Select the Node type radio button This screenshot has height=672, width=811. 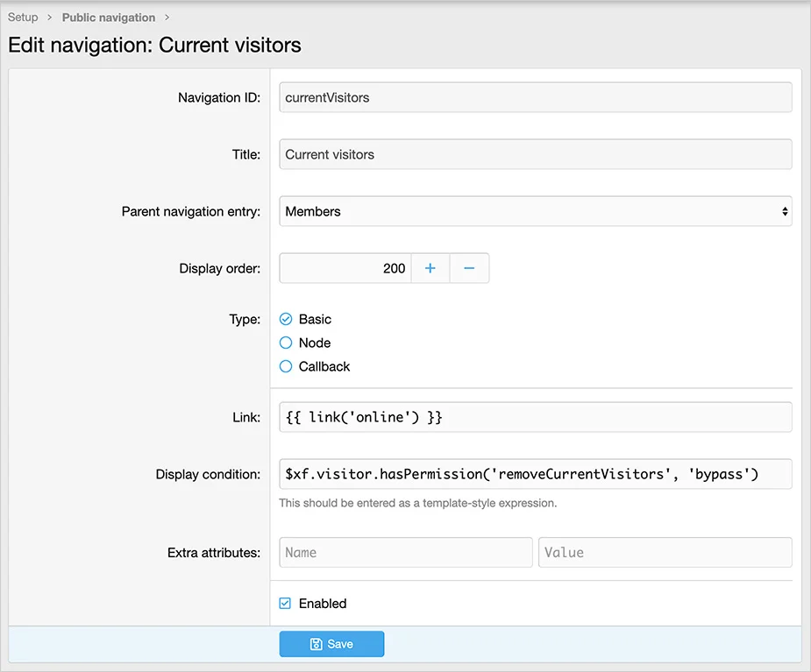coord(286,343)
